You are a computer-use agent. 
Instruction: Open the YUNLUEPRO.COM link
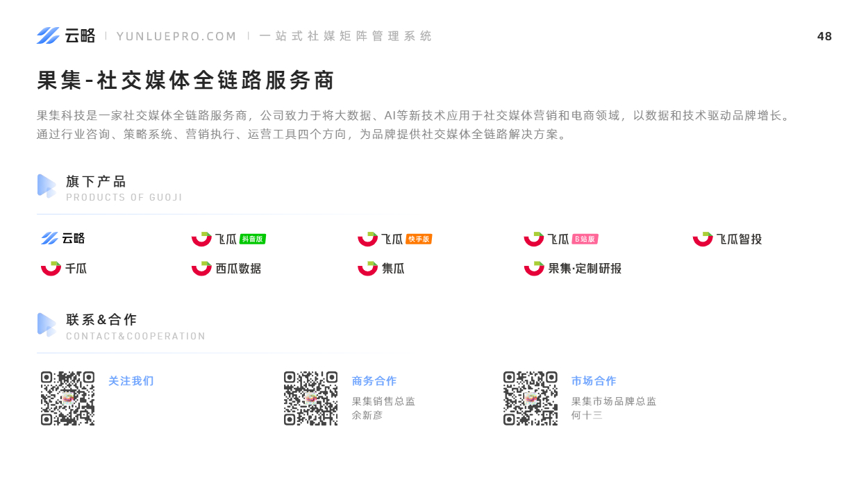pos(176,36)
